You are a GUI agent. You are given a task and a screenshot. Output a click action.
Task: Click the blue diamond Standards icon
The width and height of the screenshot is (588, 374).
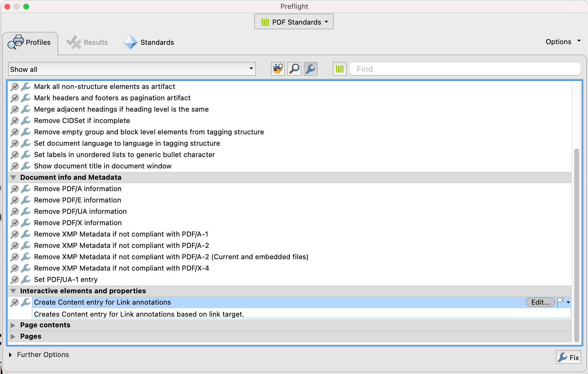pyautogui.click(x=130, y=42)
